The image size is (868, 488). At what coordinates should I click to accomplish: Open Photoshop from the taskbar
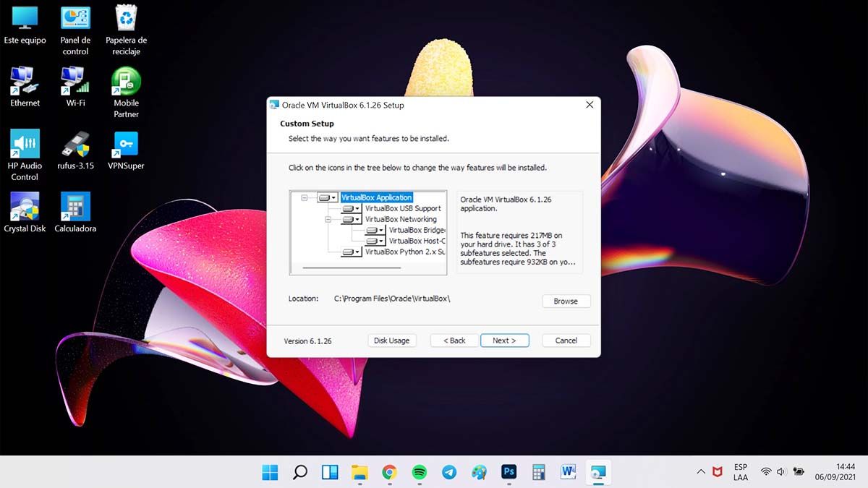tap(509, 472)
